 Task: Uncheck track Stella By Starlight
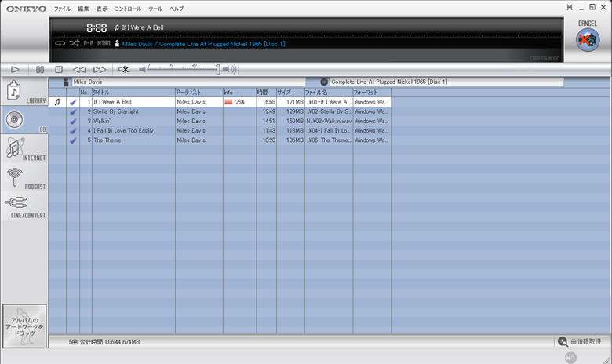(73, 111)
